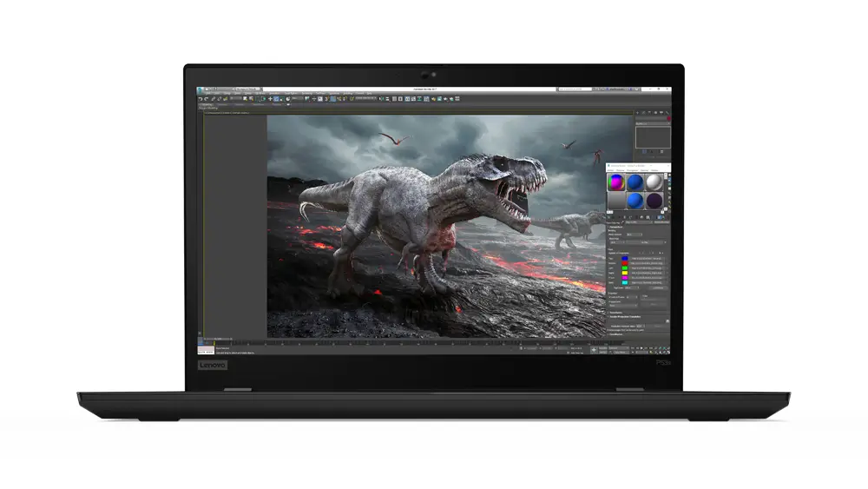Toggle the 3D Snaps magnet button

click(326, 98)
